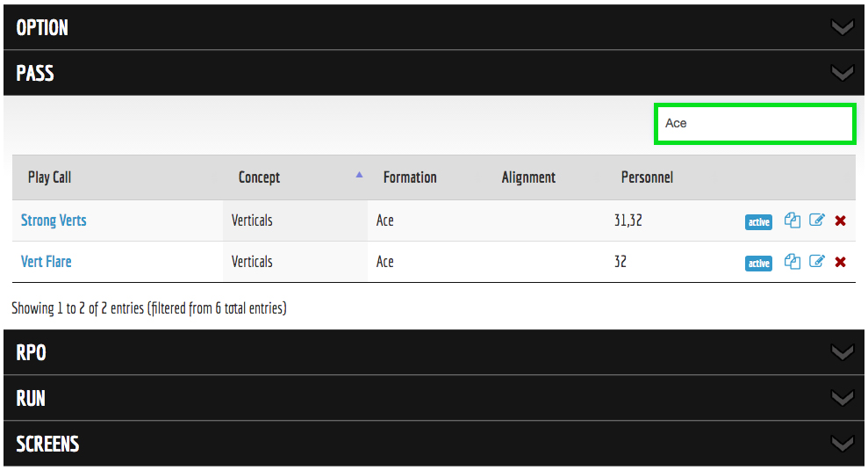Copy the Vert Flare play
868x470 pixels.
click(792, 262)
